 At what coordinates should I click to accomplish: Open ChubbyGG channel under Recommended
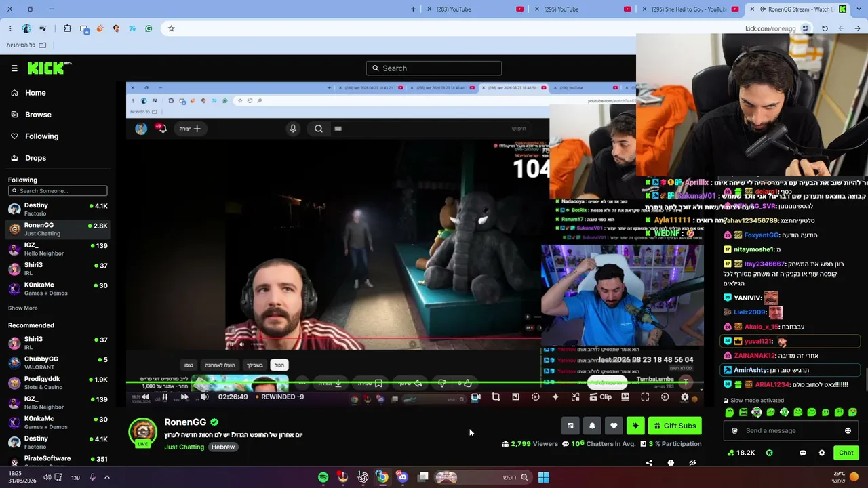point(58,363)
